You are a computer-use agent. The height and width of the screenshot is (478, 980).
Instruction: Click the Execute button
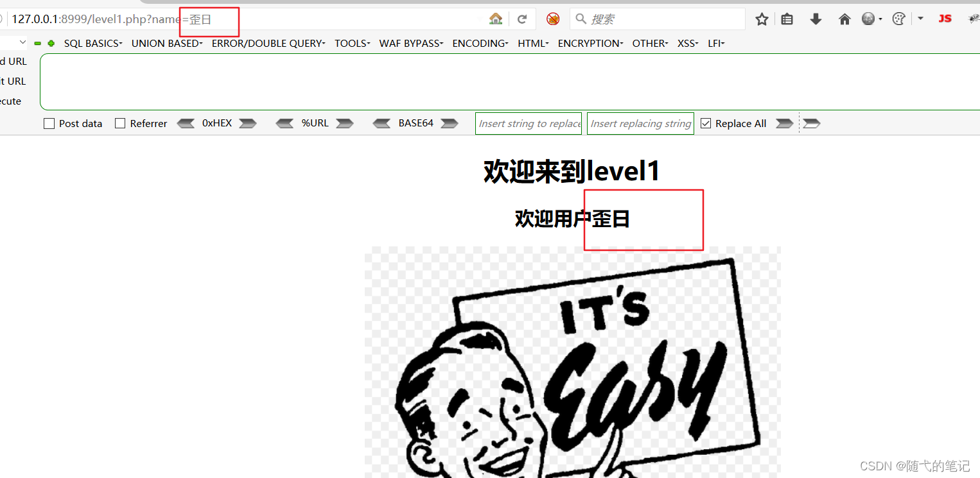10,101
